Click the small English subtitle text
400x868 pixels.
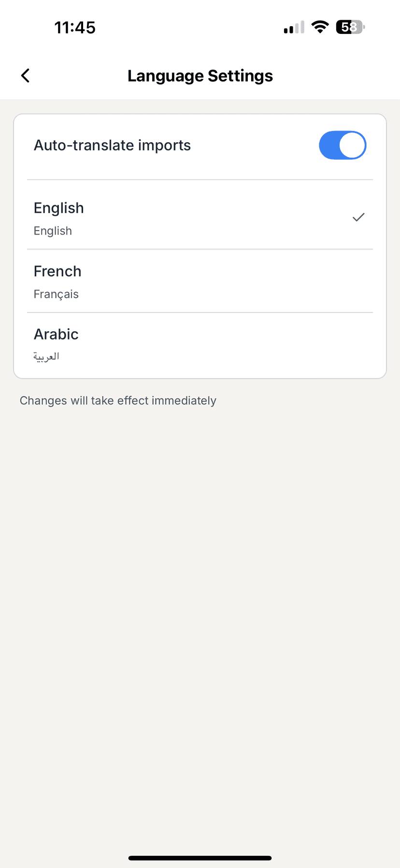click(53, 231)
